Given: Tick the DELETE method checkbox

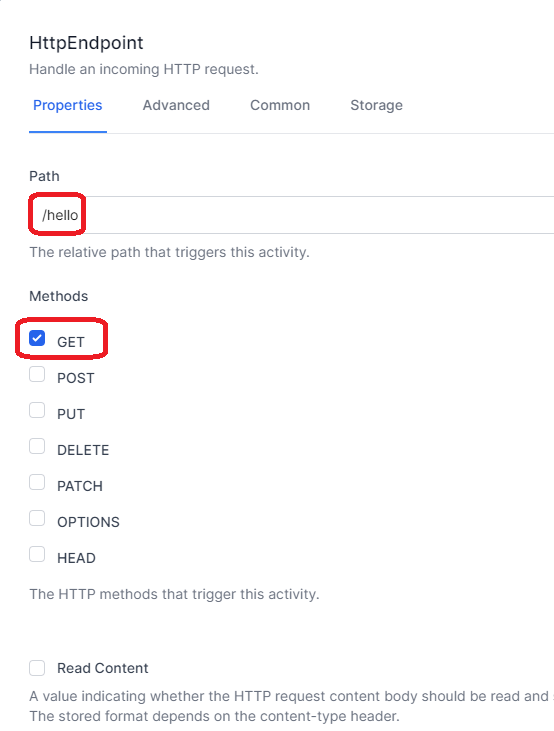Looking at the screenshot, I should pyautogui.click(x=37, y=446).
